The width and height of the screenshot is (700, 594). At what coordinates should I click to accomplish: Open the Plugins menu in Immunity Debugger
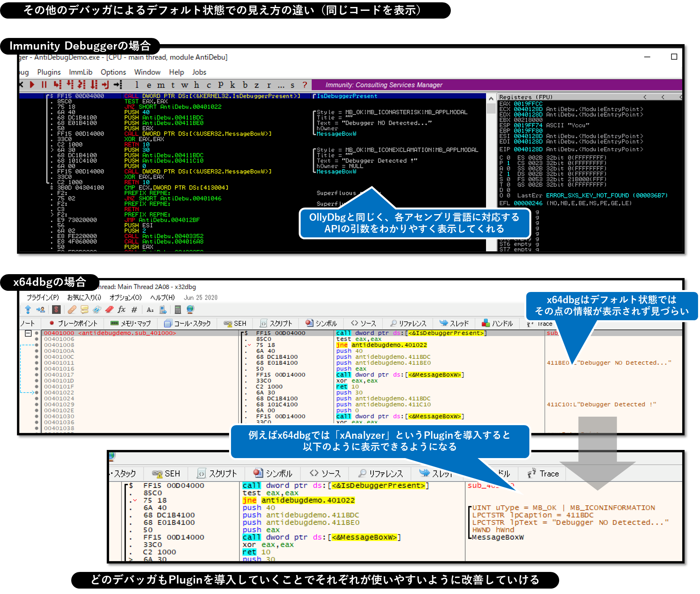coord(49,72)
